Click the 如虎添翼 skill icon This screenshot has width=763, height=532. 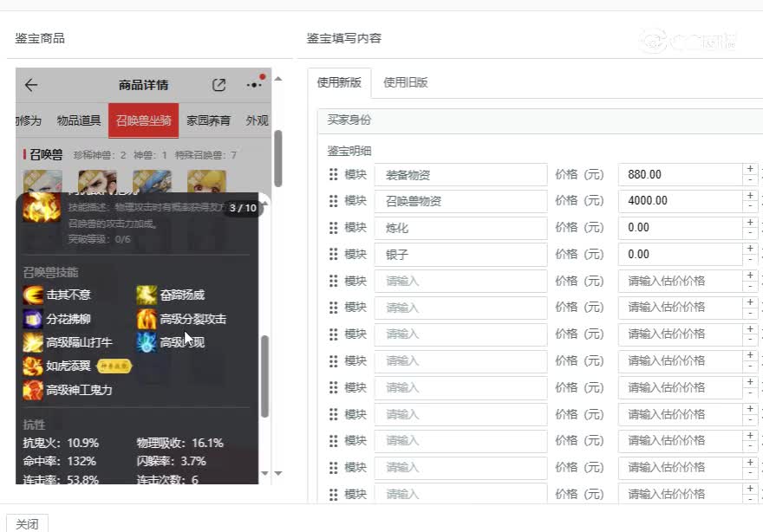33,366
